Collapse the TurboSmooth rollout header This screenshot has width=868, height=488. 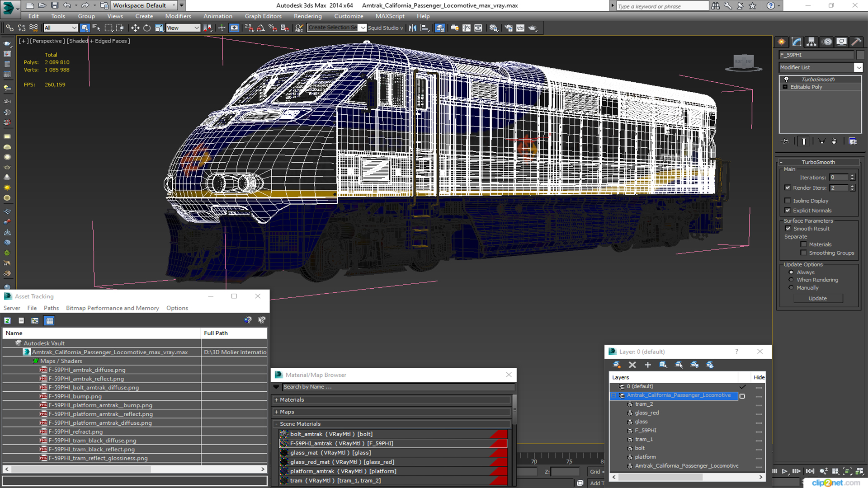tap(818, 162)
